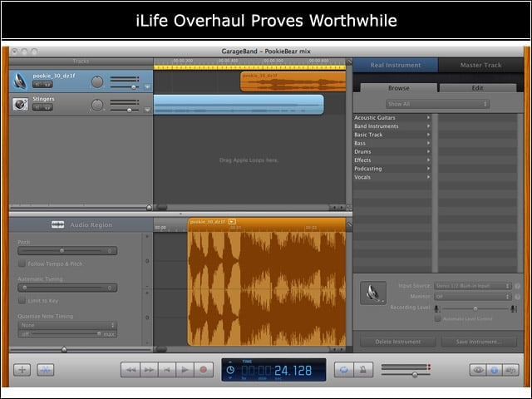This screenshot has height=399, width=532.
Task: Click the clock icon in the LCD display
Action: pyautogui.click(x=230, y=370)
